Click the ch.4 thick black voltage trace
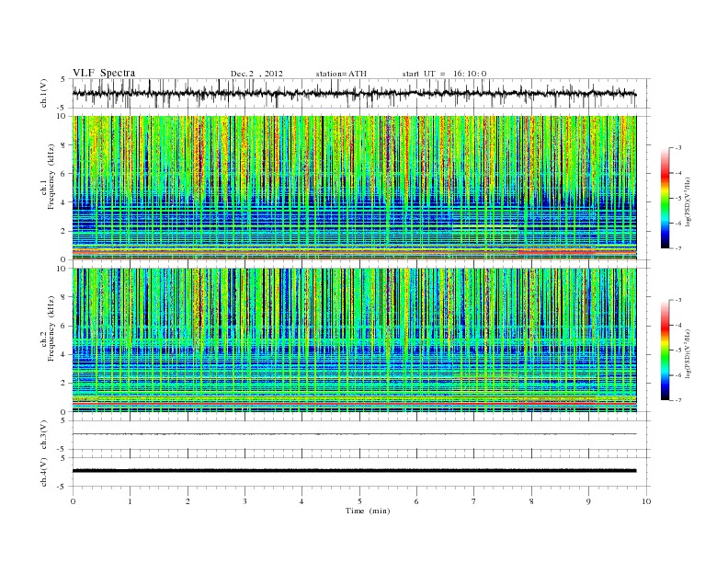 point(354,471)
